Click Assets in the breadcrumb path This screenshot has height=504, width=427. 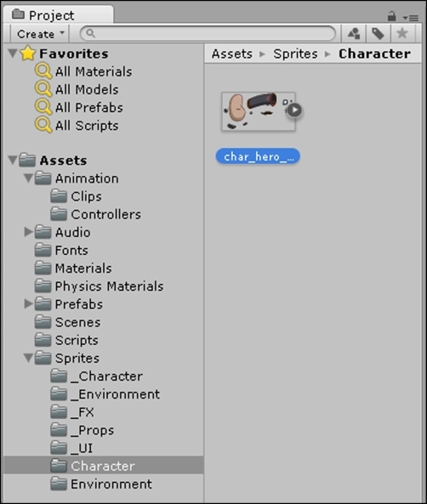point(231,54)
